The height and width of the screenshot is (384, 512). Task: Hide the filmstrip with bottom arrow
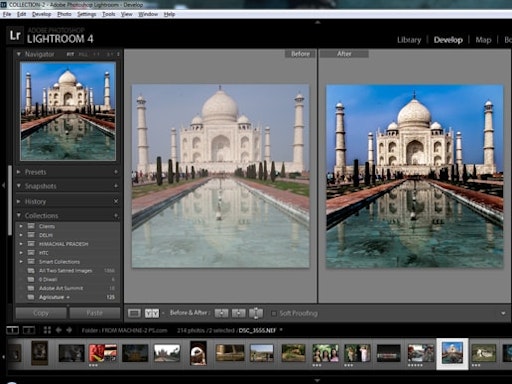click(x=317, y=380)
